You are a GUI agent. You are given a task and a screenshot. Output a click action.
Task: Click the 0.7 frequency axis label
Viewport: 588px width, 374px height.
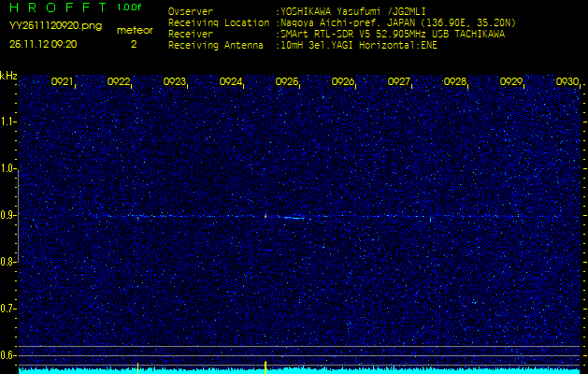click(8, 308)
